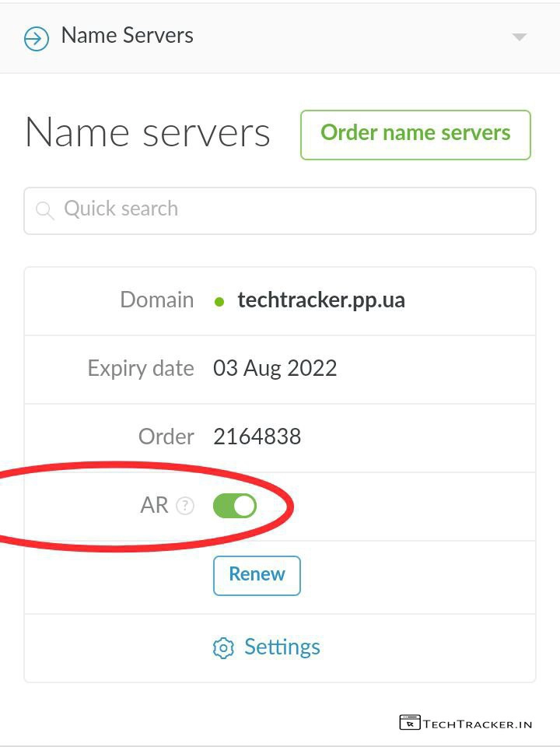Click the Order name servers button

(x=415, y=135)
